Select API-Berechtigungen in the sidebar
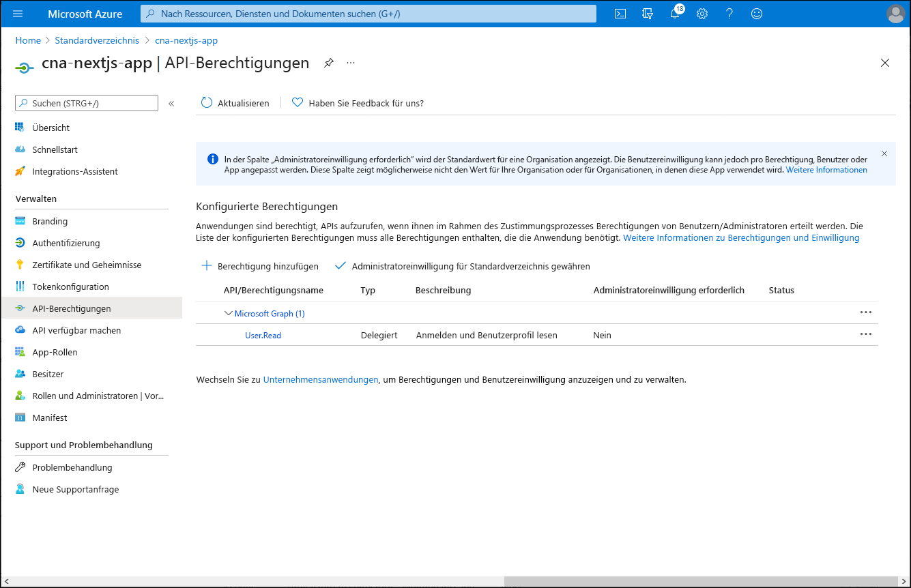 click(91, 308)
